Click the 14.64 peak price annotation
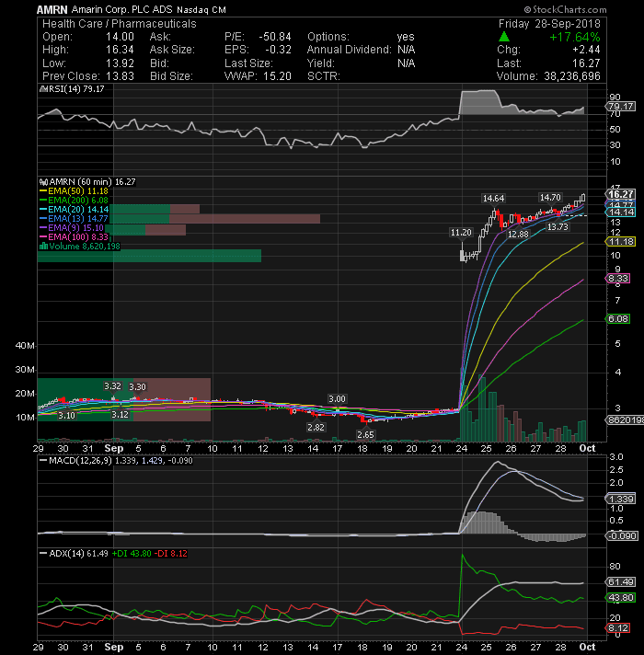Viewport: 644px width, 655px height. 493,198
